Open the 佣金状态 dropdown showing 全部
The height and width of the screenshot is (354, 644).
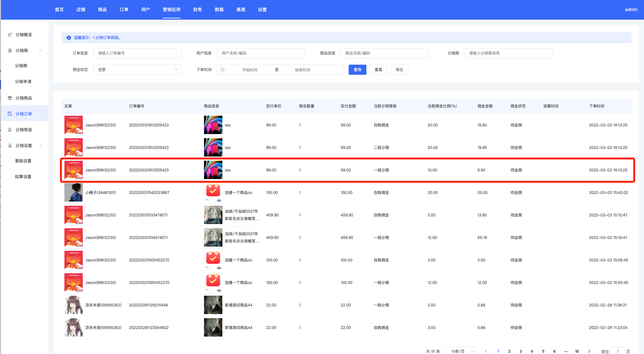tap(137, 70)
